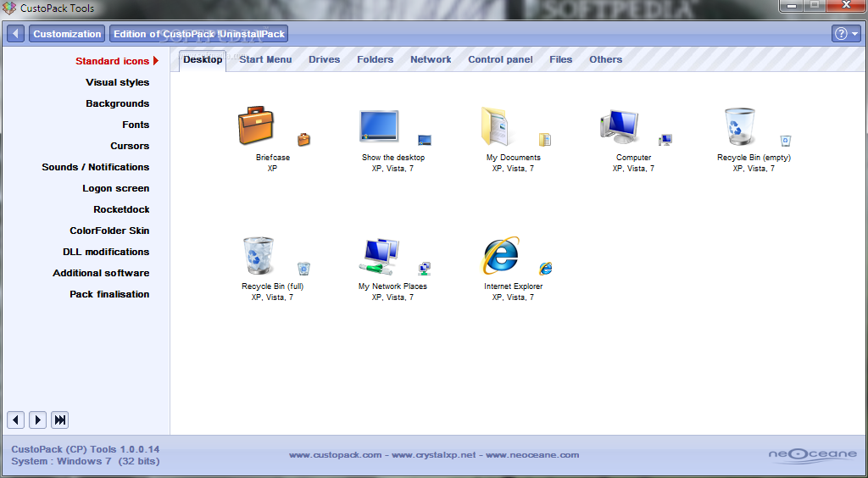
Task: Go to previous step with bottom-left arrow
Action: 15,420
